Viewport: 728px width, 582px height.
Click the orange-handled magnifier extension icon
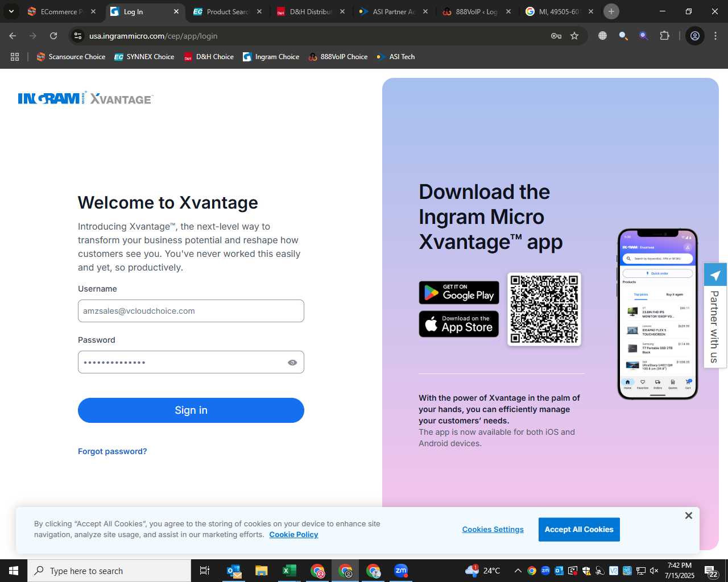point(623,36)
